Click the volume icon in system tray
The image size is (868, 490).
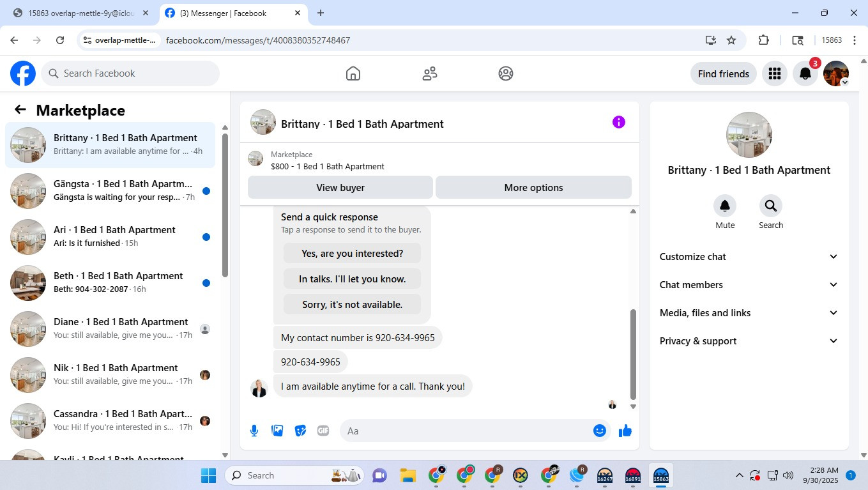[x=788, y=475]
